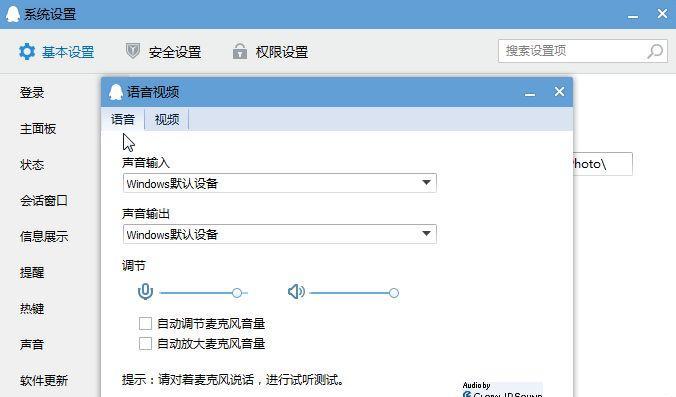Click the 声音输出 label text
The height and width of the screenshot is (397, 676).
146,213
